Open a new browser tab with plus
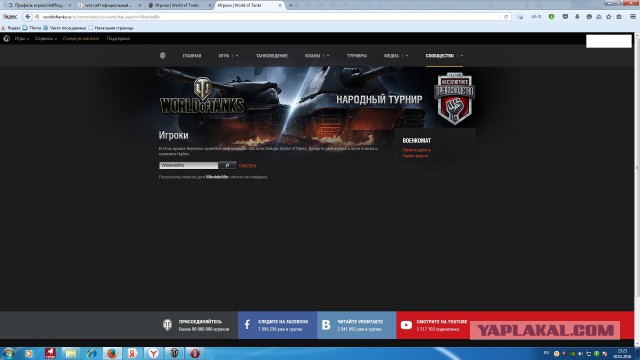Image resolution: width=640 pixels, height=360 pixels. pyautogui.click(x=291, y=5)
